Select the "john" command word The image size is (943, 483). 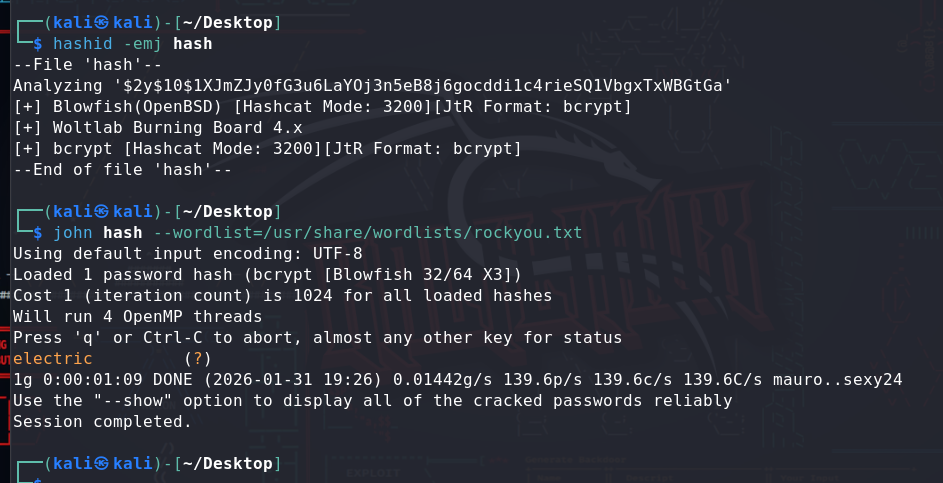tap(72, 233)
